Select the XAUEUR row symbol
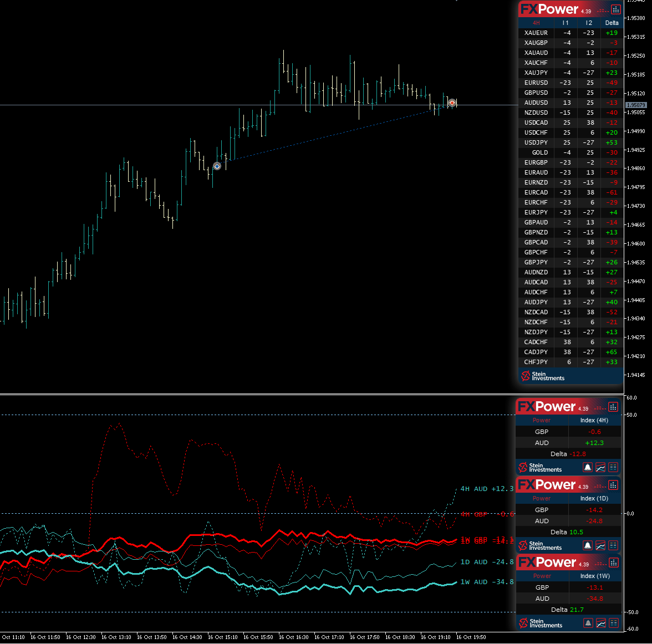 click(x=536, y=33)
